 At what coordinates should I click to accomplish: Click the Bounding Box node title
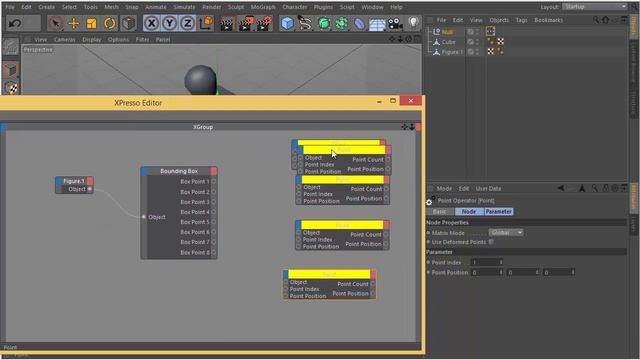tap(179, 171)
